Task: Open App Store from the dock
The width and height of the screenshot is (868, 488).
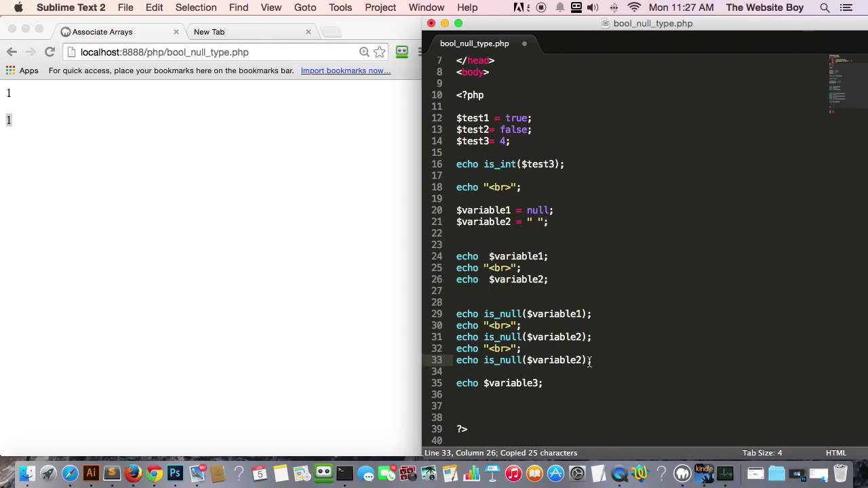Action: coord(555,474)
